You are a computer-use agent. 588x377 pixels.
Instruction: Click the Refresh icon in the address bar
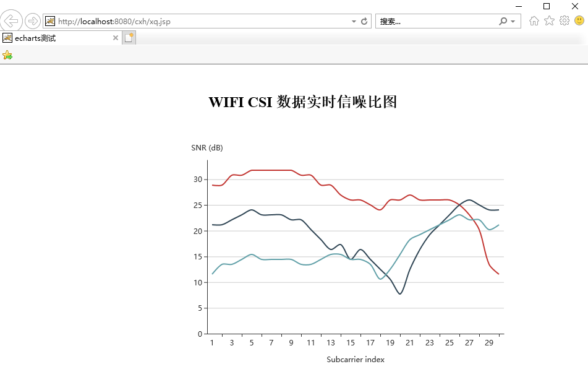click(364, 20)
